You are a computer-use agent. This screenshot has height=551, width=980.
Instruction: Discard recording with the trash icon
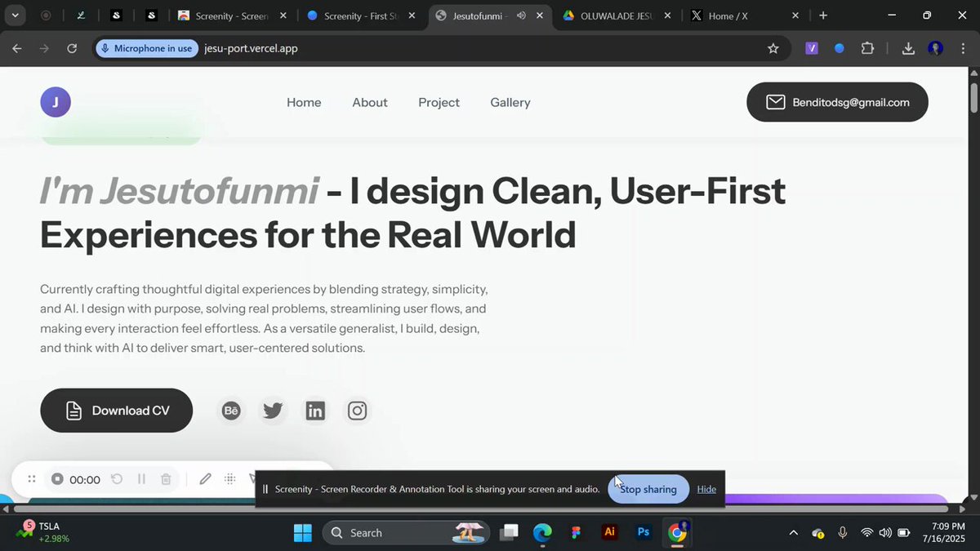click(166, 479)
